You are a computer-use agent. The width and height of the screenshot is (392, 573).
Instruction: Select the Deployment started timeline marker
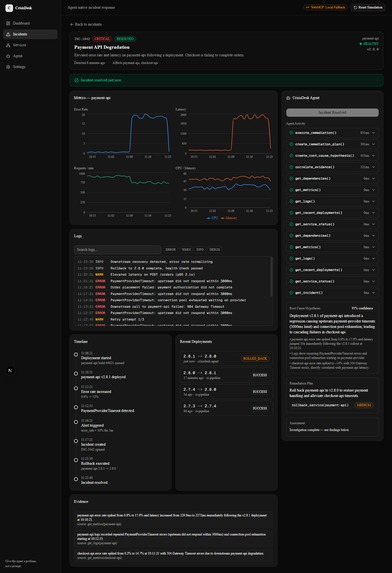click(x=76, y=354)
